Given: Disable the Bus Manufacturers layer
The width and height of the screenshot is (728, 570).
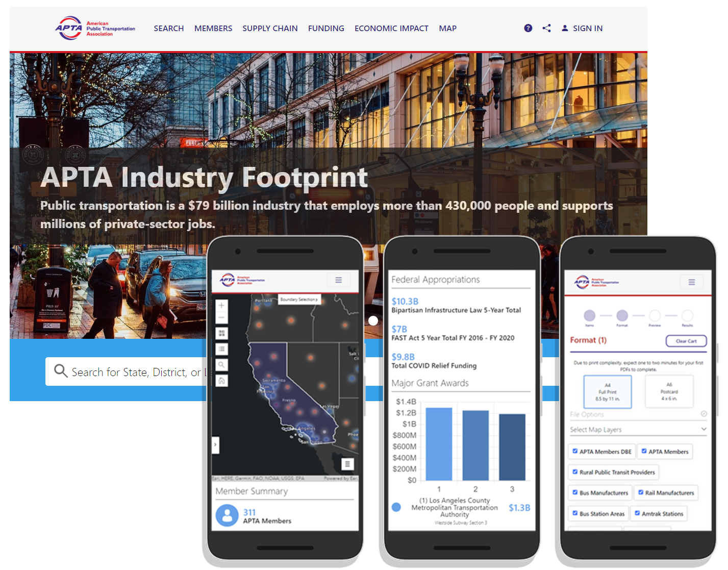Looking at the screenshot, I should pyautogui.click(x=575, y=492).
